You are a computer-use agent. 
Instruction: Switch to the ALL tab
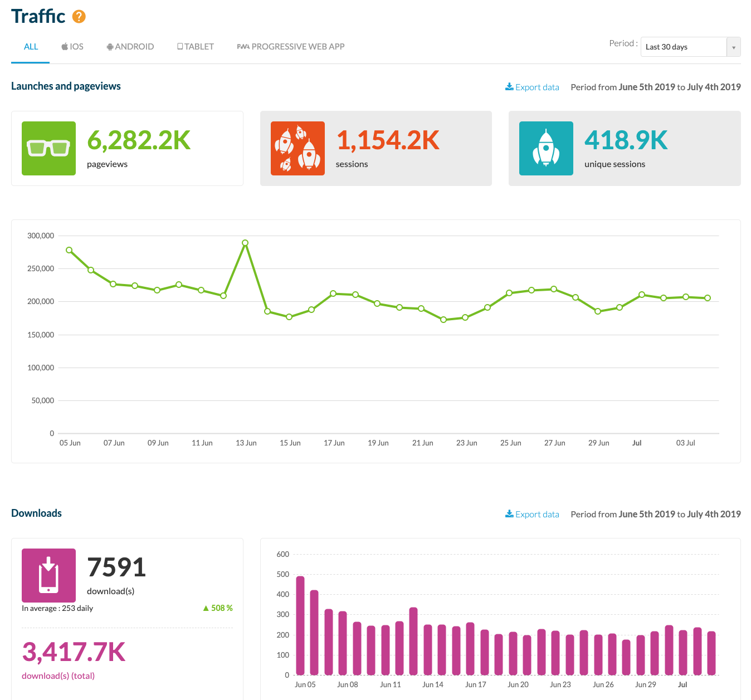[x=31, y=47]
